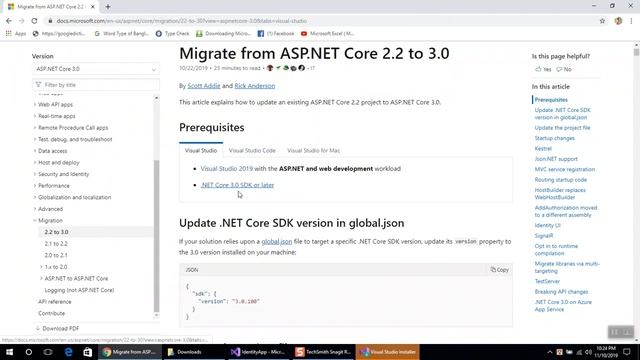The image size is (640, 360).
Task: Open the Microsoft Excel YouTube bookmark
Action: click(x=327, y=33)
